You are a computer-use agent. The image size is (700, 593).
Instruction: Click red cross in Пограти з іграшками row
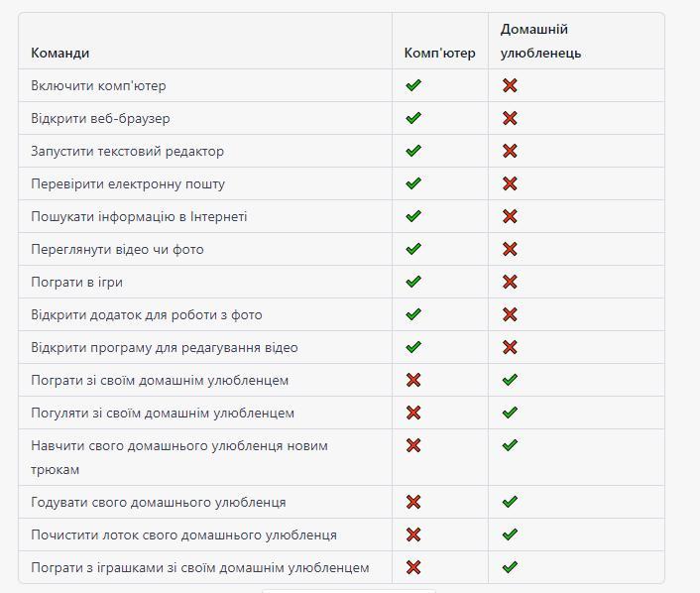click(413, 567)
